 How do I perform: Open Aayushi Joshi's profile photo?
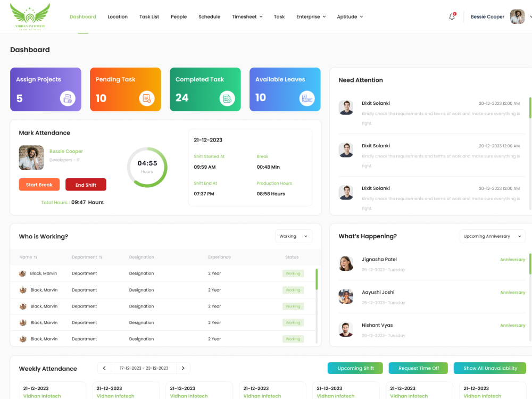point(346,296)
